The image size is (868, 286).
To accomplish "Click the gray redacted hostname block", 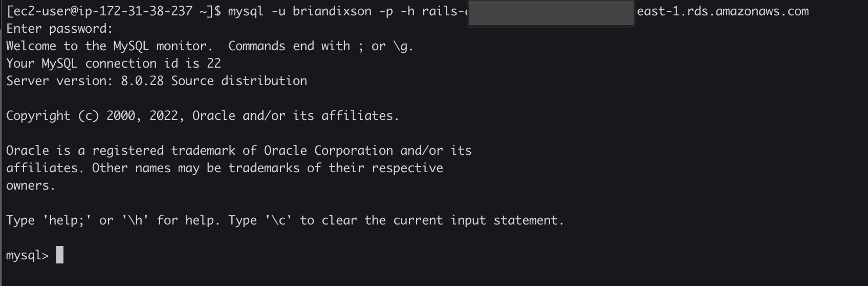I will [x=551, y=13].
